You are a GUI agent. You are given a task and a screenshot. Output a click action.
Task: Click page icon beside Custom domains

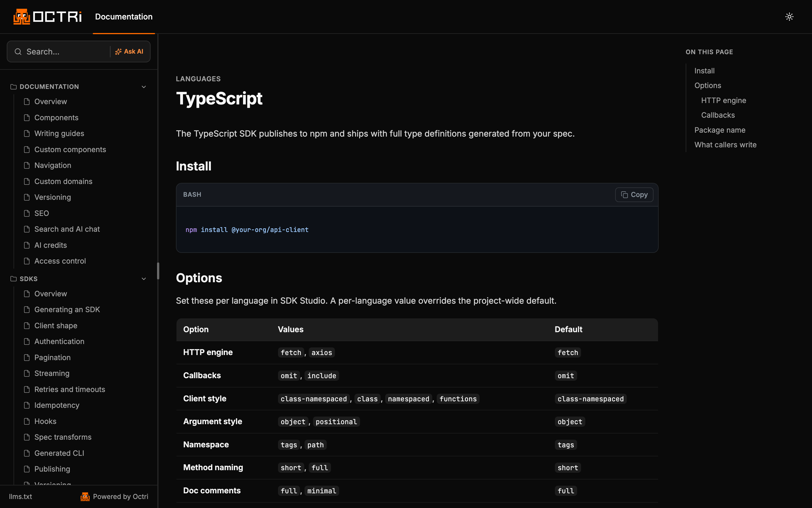point(27,181)
